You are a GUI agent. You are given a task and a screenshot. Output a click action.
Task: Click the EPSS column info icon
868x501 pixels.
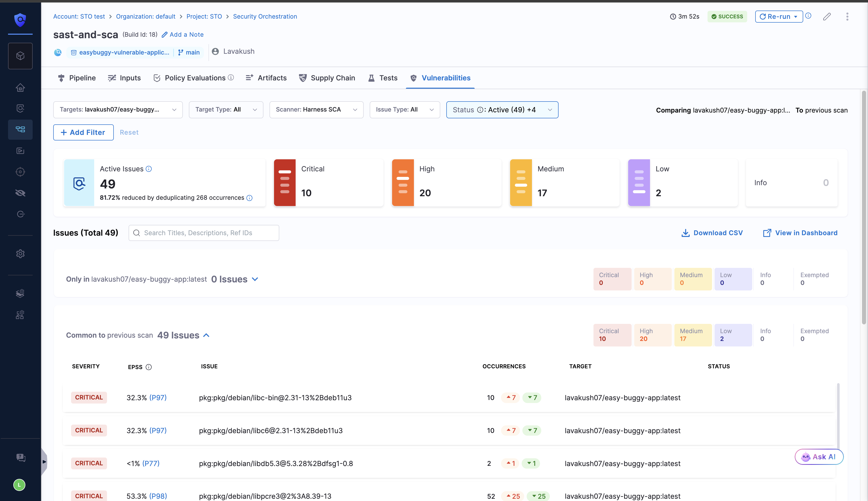pyautogui.click(x=149, y=367)
